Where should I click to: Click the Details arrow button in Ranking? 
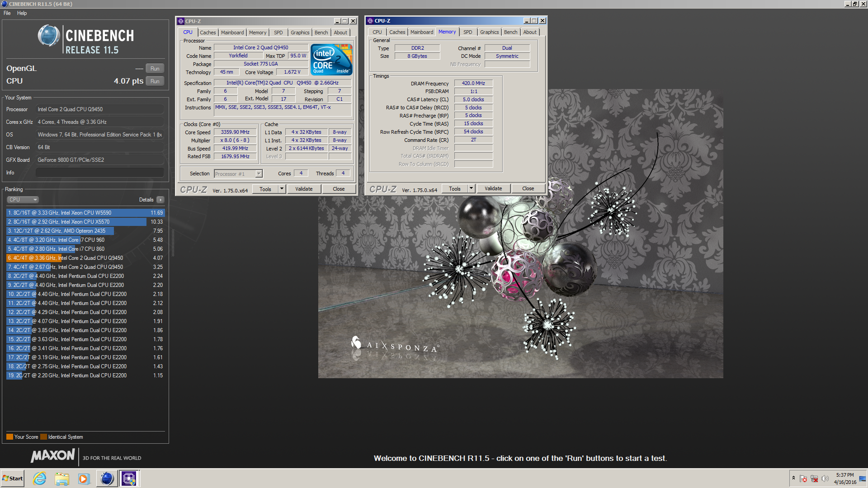(160, 200)
